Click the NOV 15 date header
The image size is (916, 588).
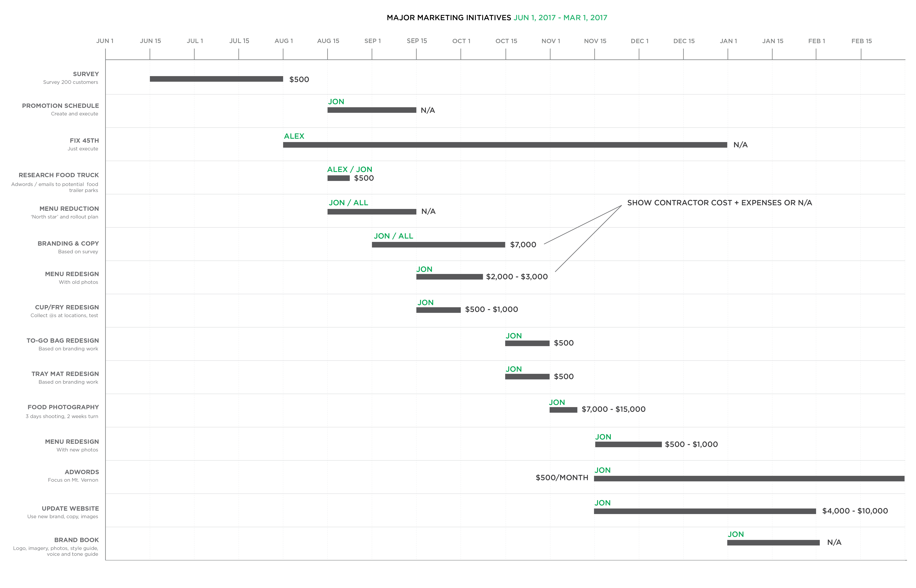[595, 41]
